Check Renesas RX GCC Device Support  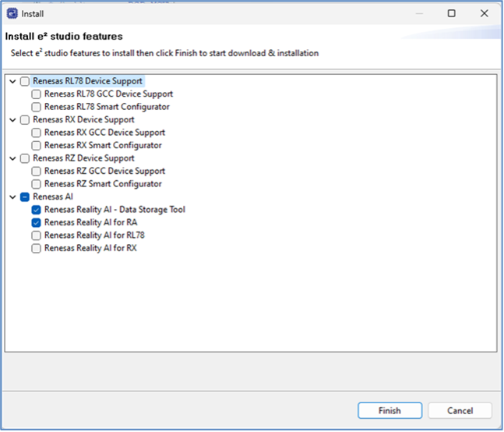(37, 133)
